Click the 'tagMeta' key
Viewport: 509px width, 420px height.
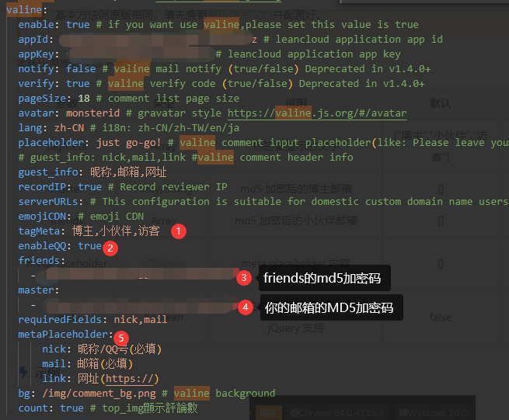[39, 231]
